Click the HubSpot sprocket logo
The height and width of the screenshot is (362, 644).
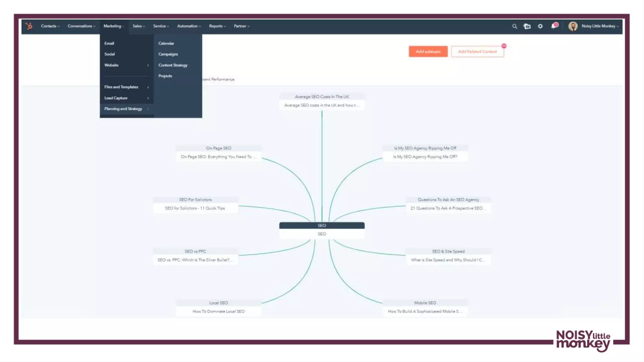(x=29, y=26)
